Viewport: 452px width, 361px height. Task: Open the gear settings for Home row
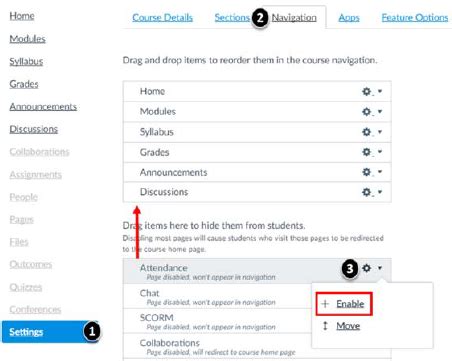point(367,91)
